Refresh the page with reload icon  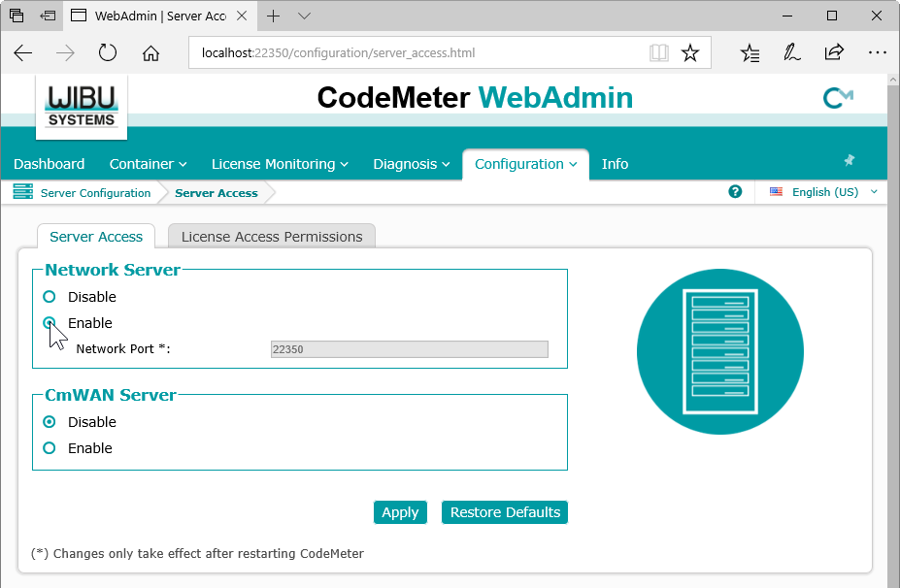(108, 53)
